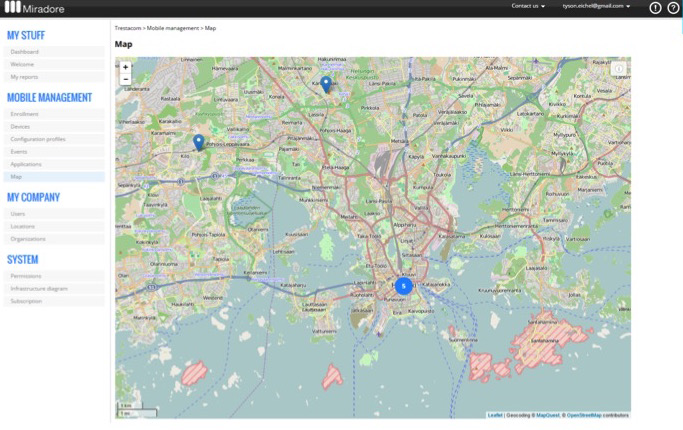
Task: Click the MapQuest attribution link
Action: 548,415
